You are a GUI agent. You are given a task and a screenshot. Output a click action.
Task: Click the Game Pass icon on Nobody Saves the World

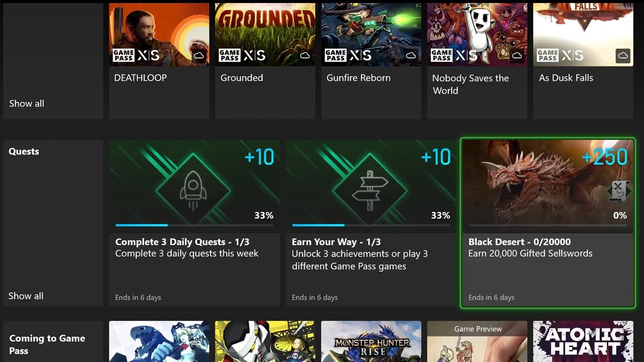click(442, 55)
